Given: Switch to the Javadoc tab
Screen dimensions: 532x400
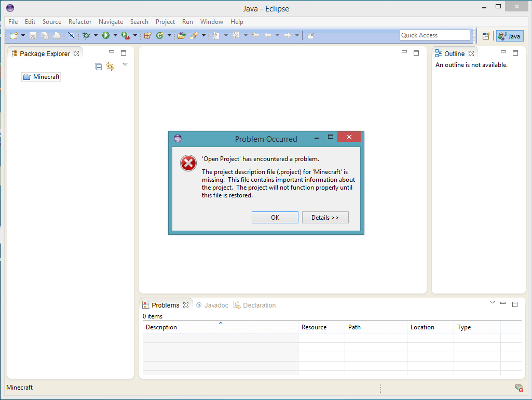Looking at the screenshot, I should click(212, 305).
